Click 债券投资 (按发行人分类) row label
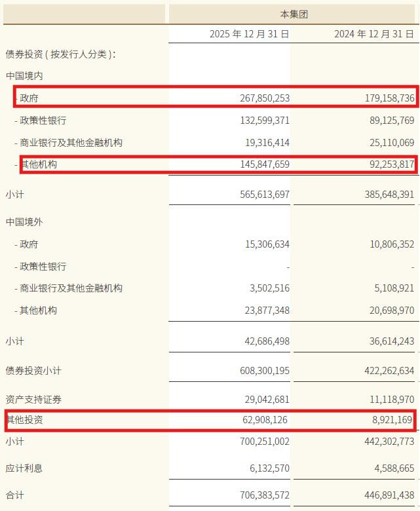The height and width of the screenshot is (511, 420). (60, 54)
